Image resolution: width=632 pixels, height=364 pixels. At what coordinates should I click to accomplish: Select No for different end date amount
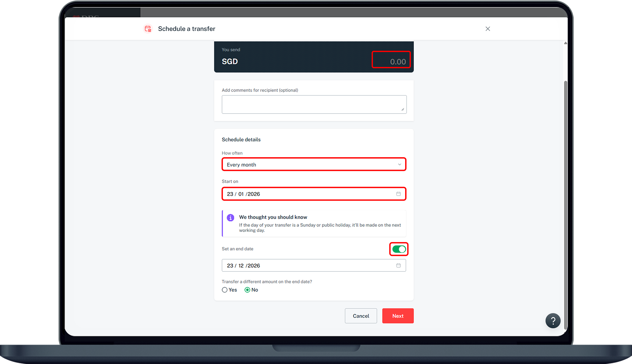click(247, 290)
